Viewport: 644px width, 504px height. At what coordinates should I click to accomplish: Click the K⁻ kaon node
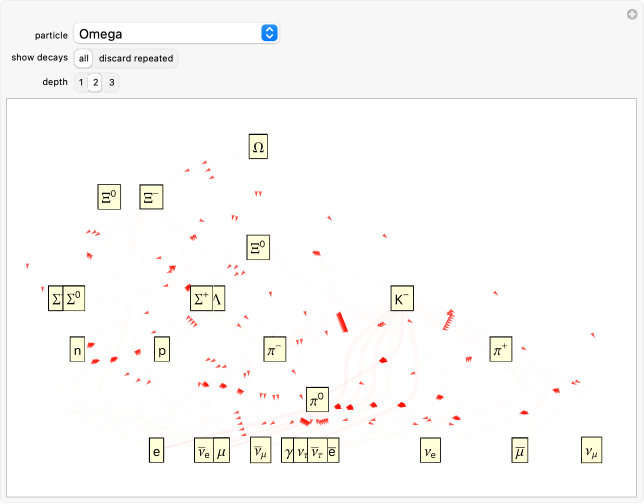pyautogui.click(x=402, y=298)
